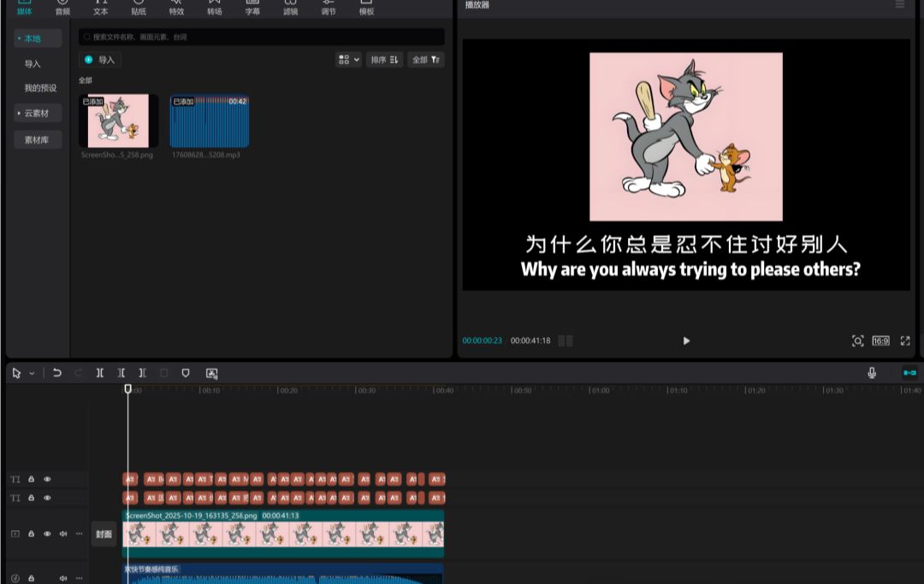Image resolution: width=924 pixels, height=584 pixels.
Task: Click the split clip tool icon
Action: [100, 373]
